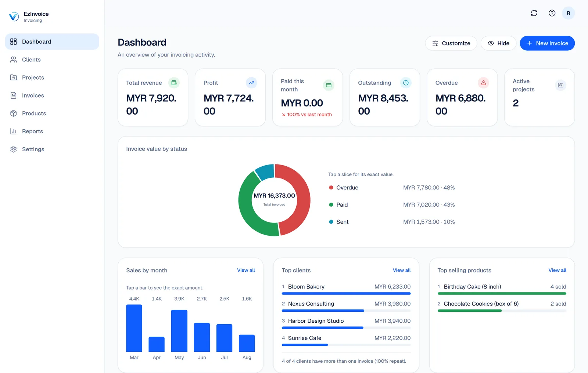Navigate to Invoices in sidebar
The image size is (588, 373).
[x=52, y=95]
